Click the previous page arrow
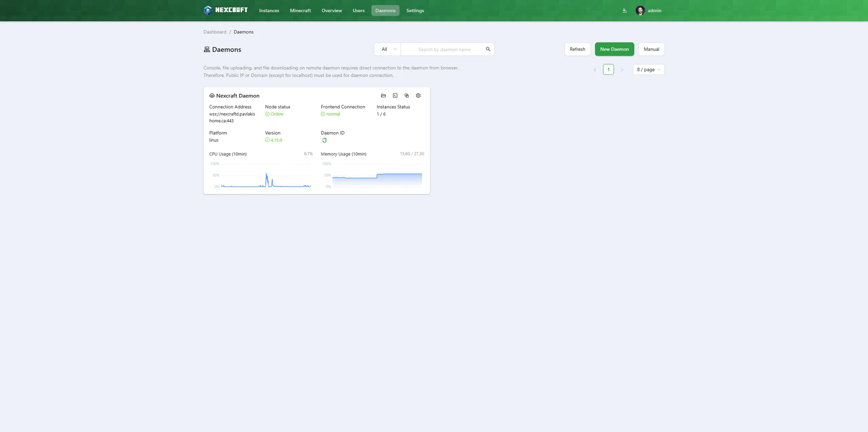 tap(595, 70)
